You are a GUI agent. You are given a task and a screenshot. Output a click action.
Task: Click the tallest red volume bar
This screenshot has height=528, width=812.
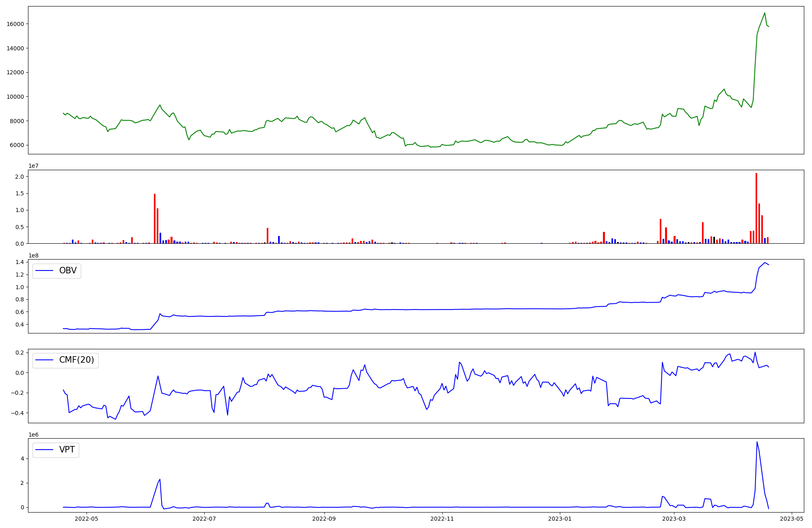click(x=756, y=208)
